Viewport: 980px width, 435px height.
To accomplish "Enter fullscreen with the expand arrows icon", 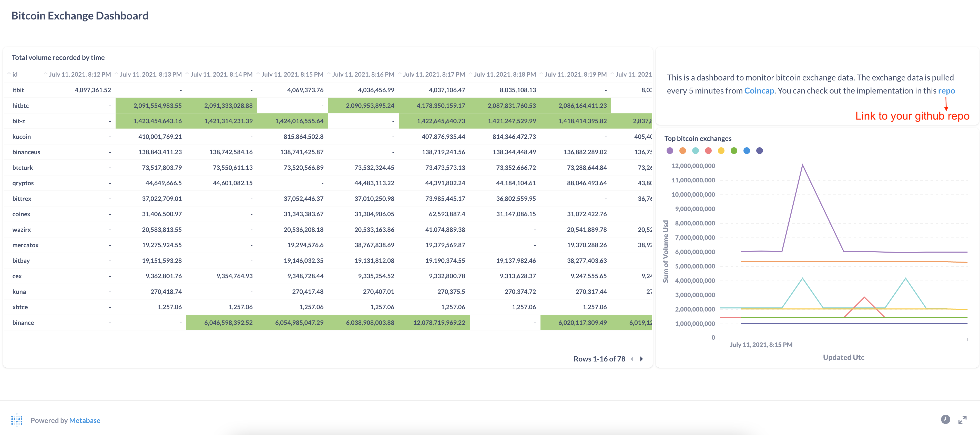I will coord(963,420).
